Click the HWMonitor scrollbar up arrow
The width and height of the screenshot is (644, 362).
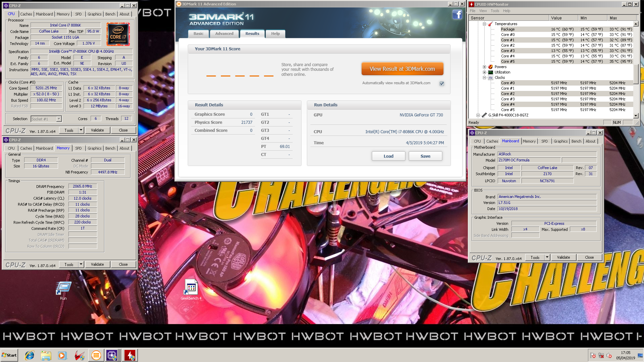pyautogui.click(x=636, y=24)
